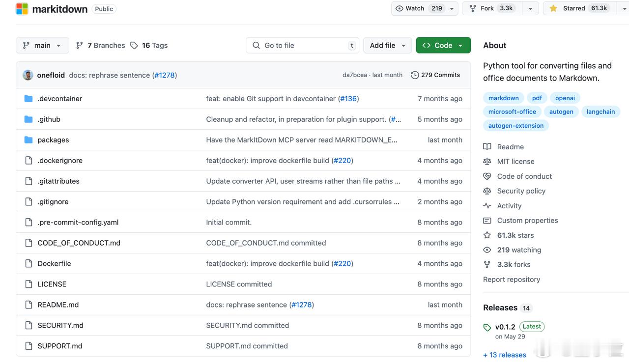Click the packages folder icon

(29, 140)
